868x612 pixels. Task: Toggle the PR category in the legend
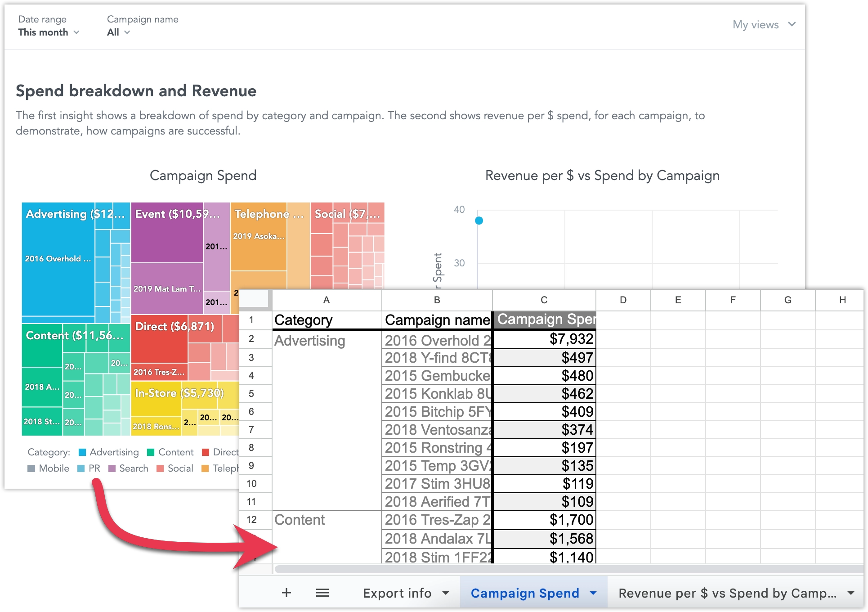94,468
